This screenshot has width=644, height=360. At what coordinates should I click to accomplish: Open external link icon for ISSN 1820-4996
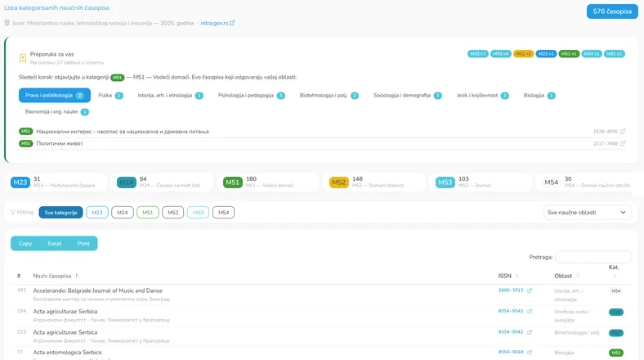623,132
